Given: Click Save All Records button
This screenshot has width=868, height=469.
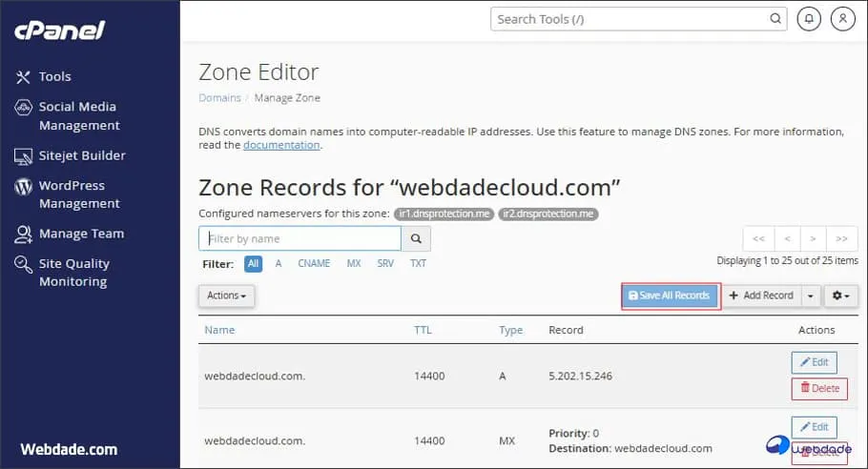Looking at the screenshot, I should click(670, 296).
